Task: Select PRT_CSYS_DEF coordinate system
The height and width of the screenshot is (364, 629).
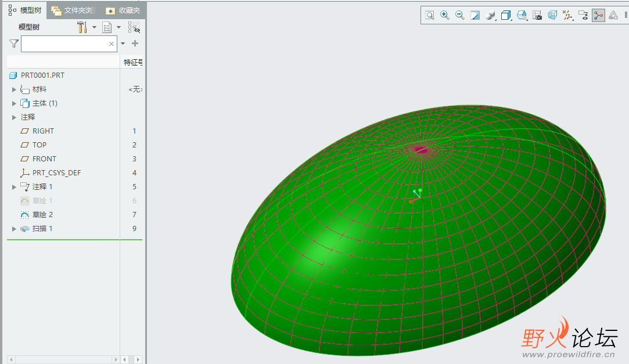Action: point(56,173)
